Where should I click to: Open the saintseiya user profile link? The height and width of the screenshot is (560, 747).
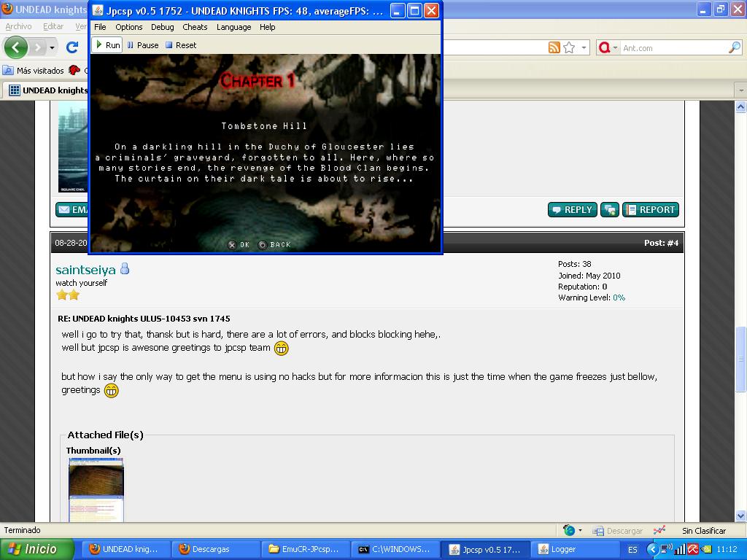pyautogui.click(x=85, y=270)
